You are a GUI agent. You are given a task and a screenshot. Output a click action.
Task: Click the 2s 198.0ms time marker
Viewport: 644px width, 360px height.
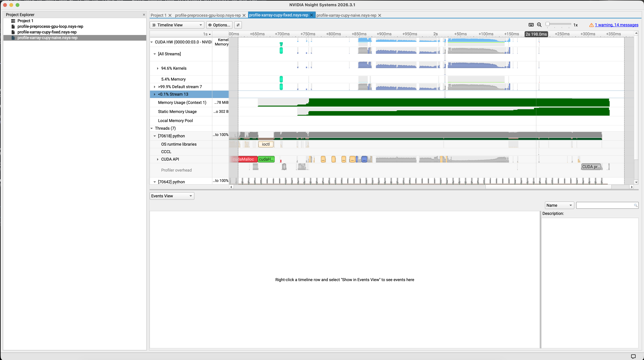click(x=536, y=34)
